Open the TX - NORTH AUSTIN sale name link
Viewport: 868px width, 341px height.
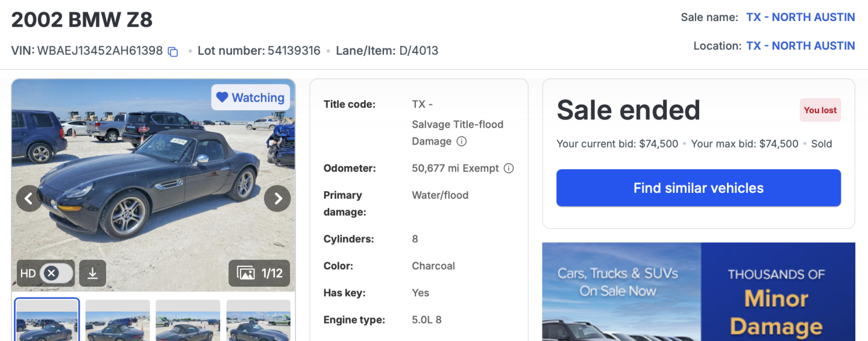tap(800, 17)
